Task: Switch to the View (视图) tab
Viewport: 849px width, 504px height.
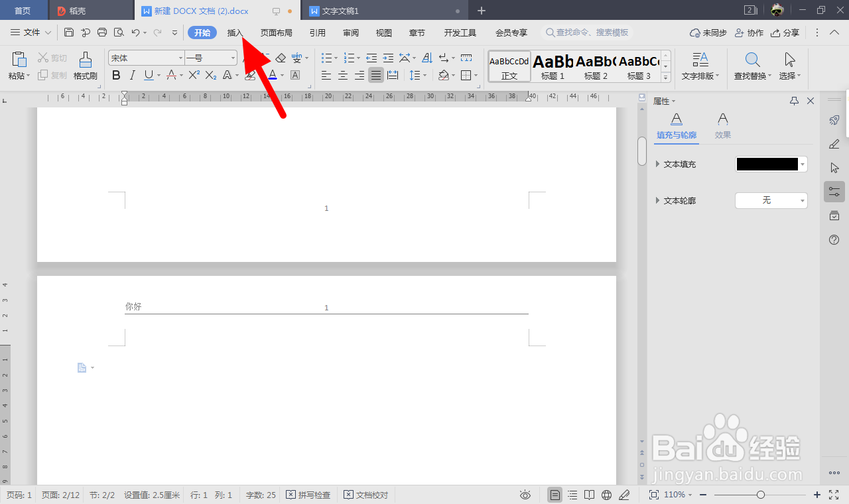Action: click(384, 32)
